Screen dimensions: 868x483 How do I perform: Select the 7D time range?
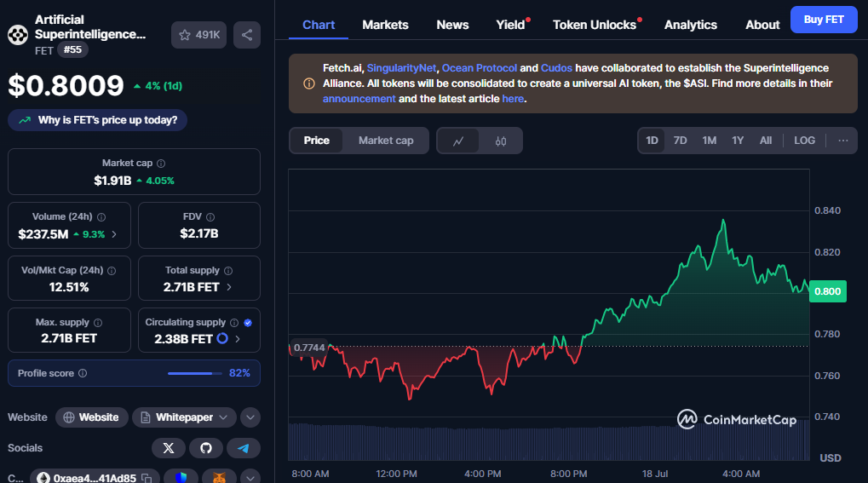681,141
